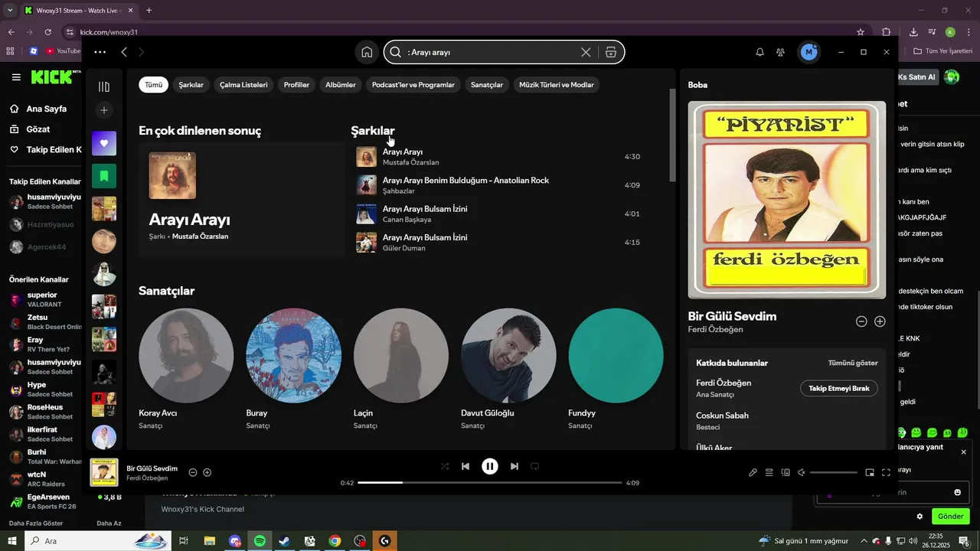Click minus icon beside Bir Gülü Sevdim in playback bar
The image size is (980, 551).
tap(193, 472)
